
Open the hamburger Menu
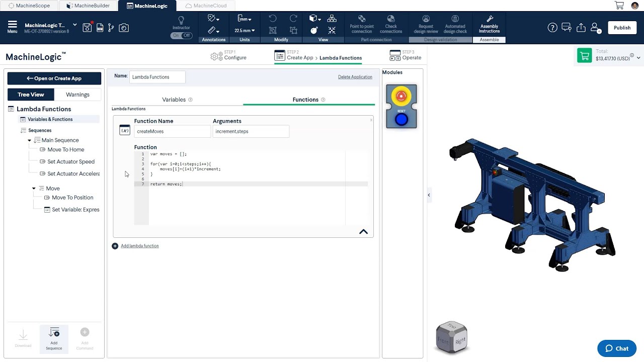pyautogui.click(x=12, y=27)
